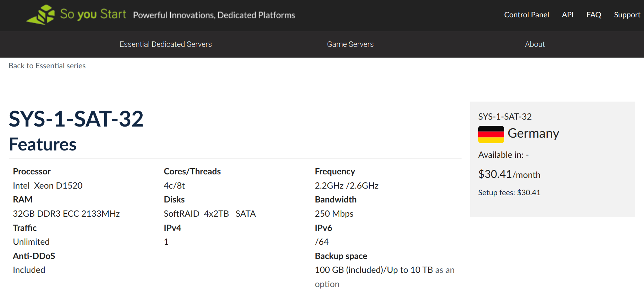Image resolution: width=644 pixels, height=294 pixels.
Task: Select the IPv4 label
Action: tap(172, 228)
